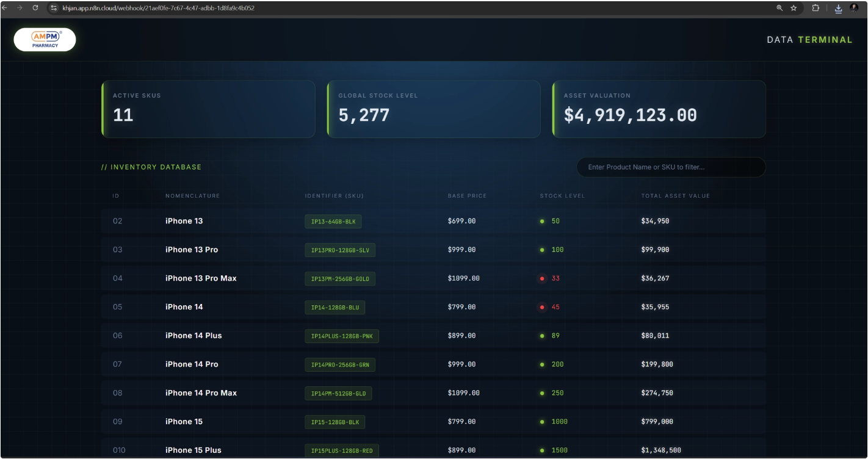This screenshot has width=868, height=459.
Task: Click the total asset value $36,267
Action: 655,278
